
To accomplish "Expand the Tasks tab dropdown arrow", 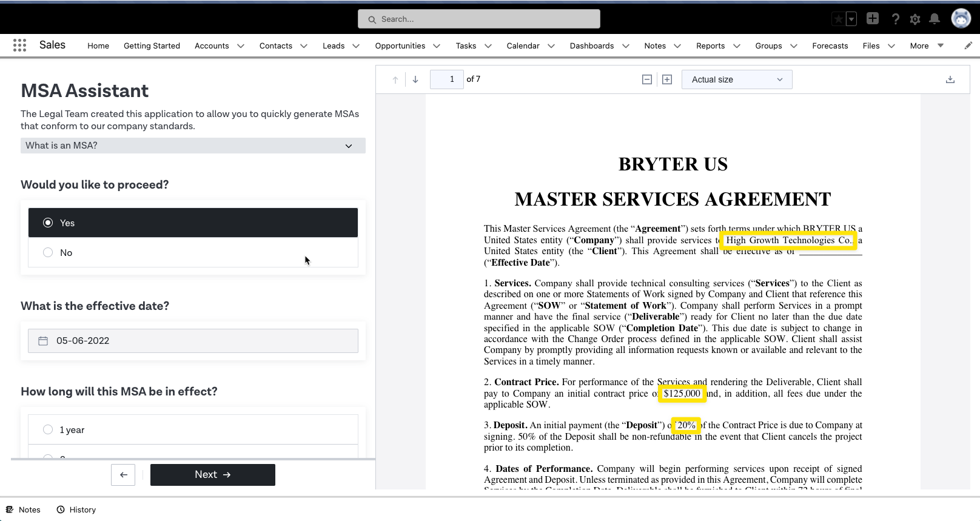I will coord(488,46).
